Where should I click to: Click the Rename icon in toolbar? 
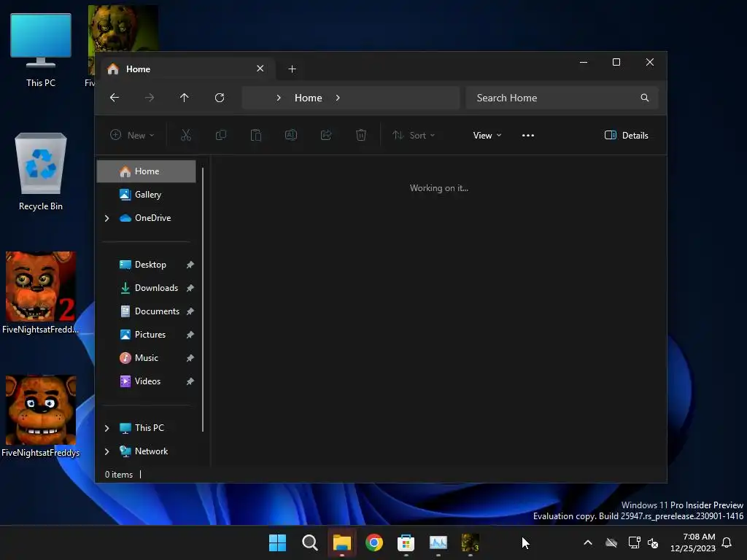291,135
